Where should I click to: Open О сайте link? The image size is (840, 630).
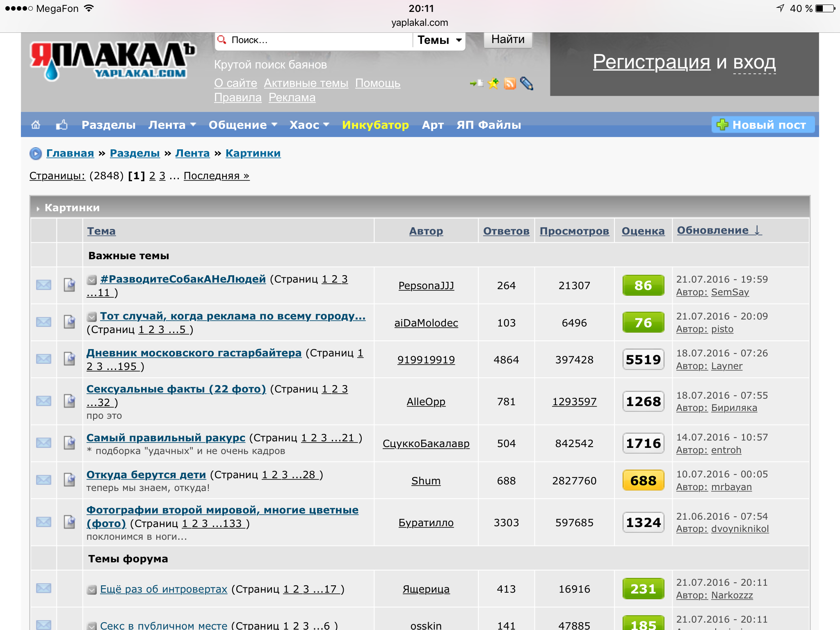point(235,83)
